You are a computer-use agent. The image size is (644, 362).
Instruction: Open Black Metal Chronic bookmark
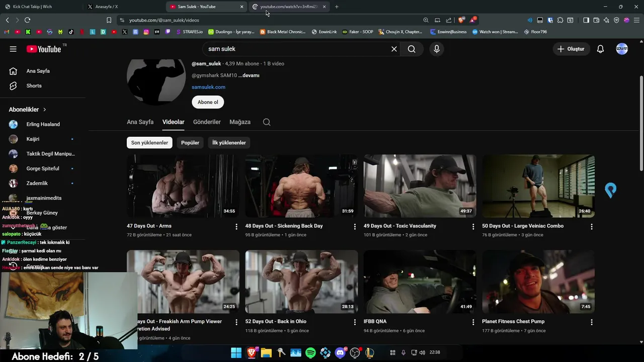pyautogui.click(x=283, y=32)
